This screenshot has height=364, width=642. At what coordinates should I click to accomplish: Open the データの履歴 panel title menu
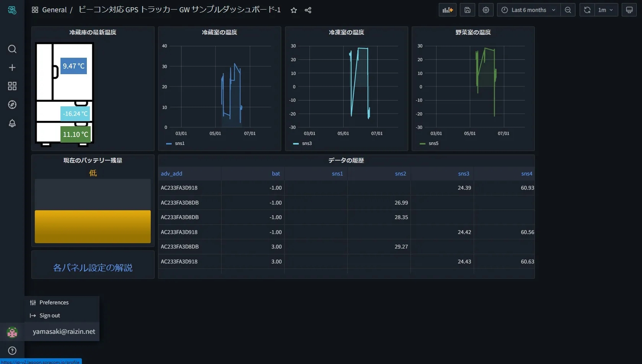(346, 161)
